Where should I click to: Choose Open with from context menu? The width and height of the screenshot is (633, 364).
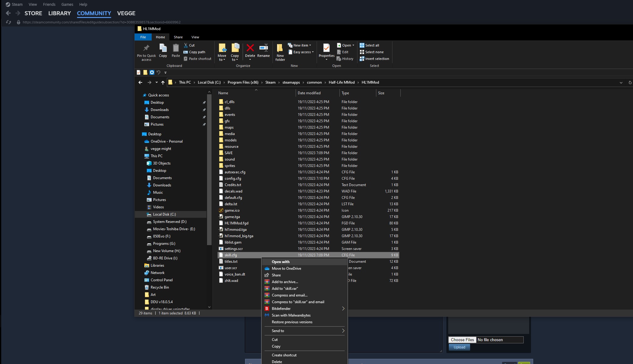click(x=280, y=262)
